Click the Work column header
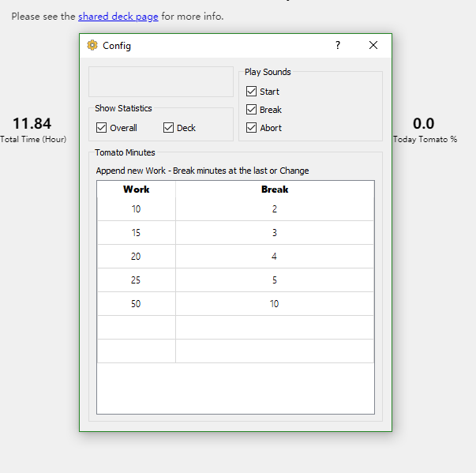Image resolution: width=476 pixels, height=473 pixels. (x=136, y=190)
